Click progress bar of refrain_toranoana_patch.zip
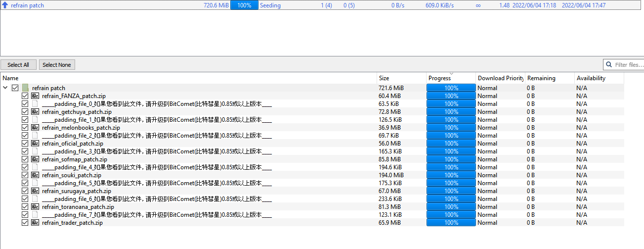 (x=451, y=207)
